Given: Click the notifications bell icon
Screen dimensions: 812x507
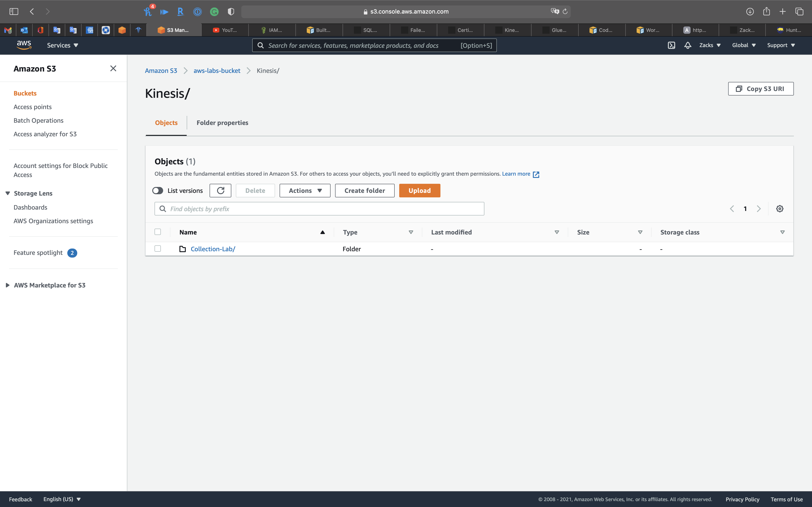Looking at the screenshot, I should click(x=688, y=45).
